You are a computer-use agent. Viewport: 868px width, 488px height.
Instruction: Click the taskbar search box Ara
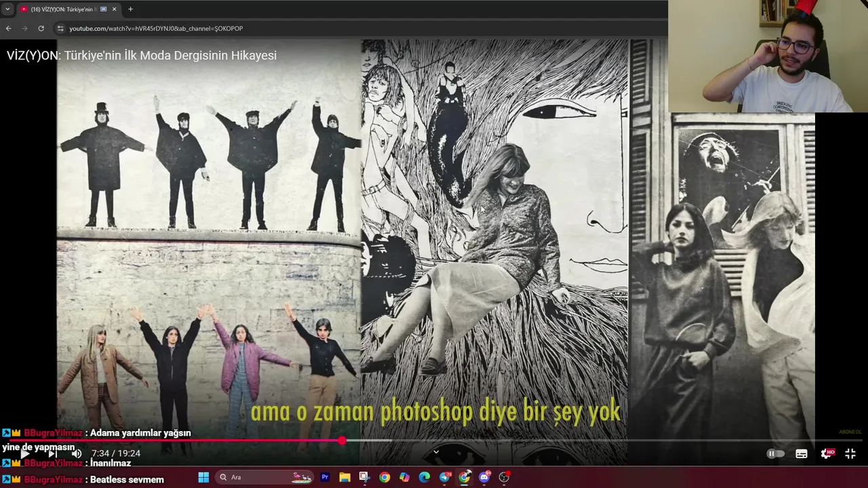[263, 477]
